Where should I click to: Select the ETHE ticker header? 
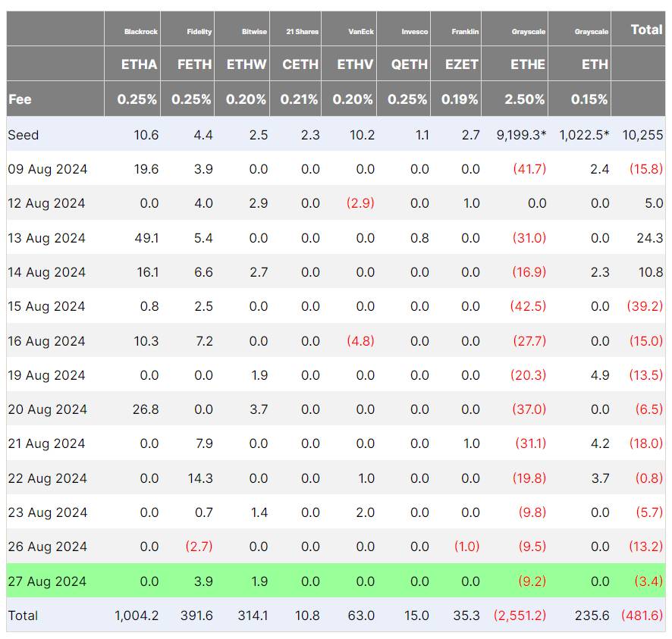click(x=528, y=64)
